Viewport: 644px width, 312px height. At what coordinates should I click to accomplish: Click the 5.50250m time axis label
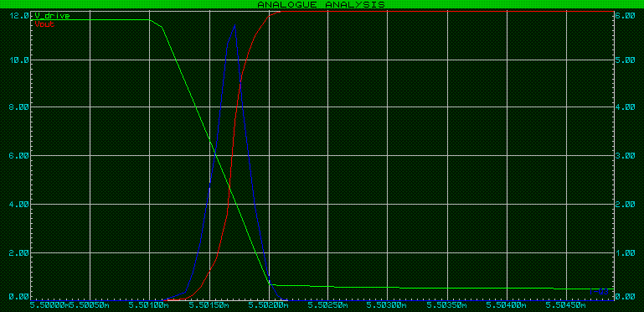coord(327,306)
